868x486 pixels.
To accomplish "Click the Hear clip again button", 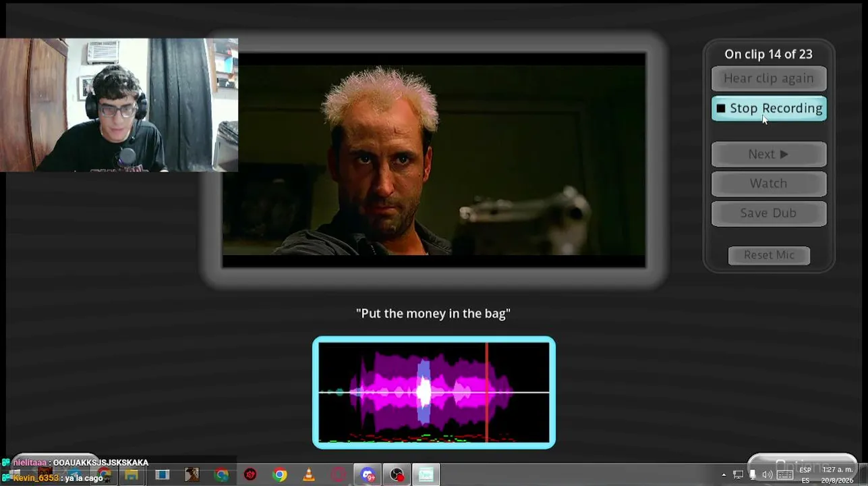I will tap(769, 78).
